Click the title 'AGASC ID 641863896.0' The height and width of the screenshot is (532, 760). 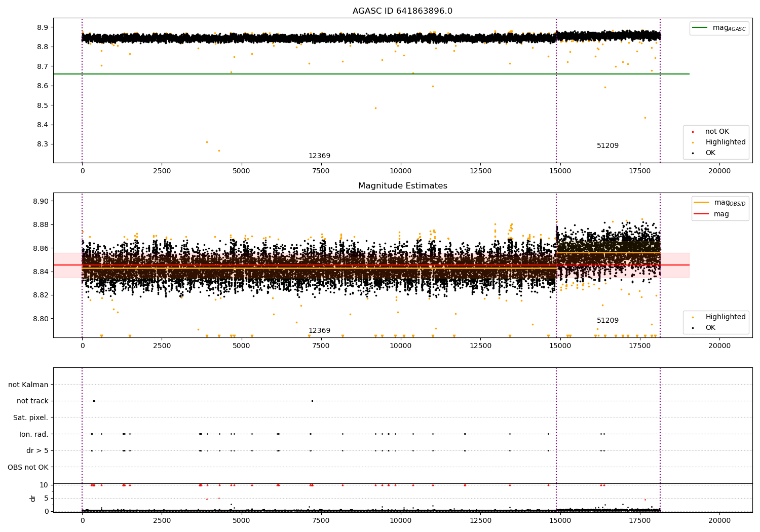402,11
